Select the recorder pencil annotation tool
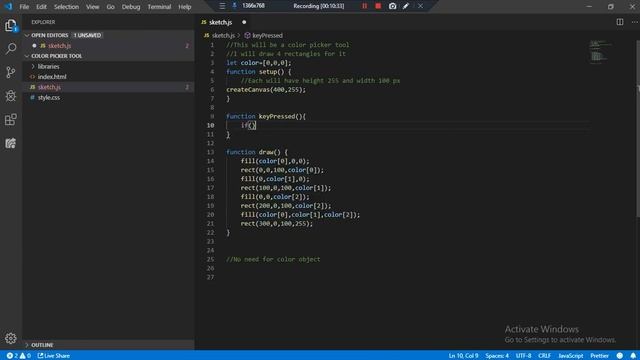Image resolution: width=640 pixels, height=360 pixels. (x=406, y=6)
